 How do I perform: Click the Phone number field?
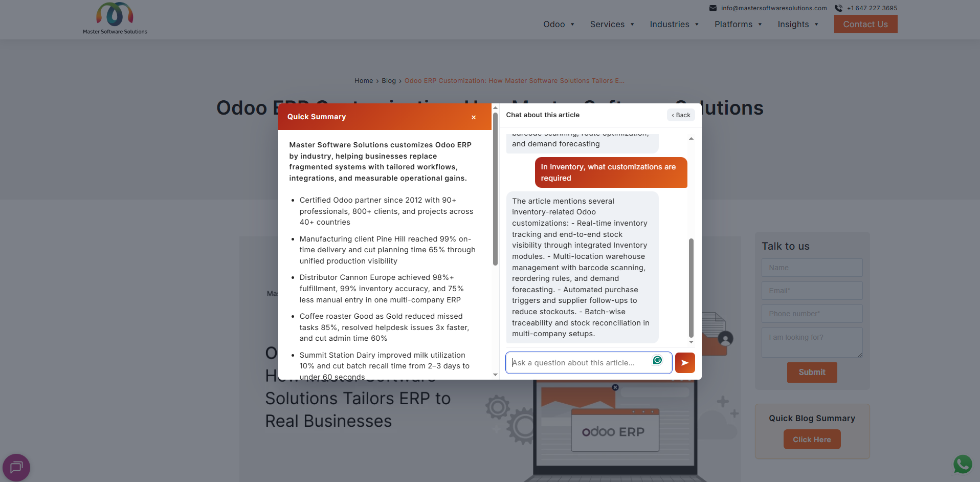pos(812,314)
